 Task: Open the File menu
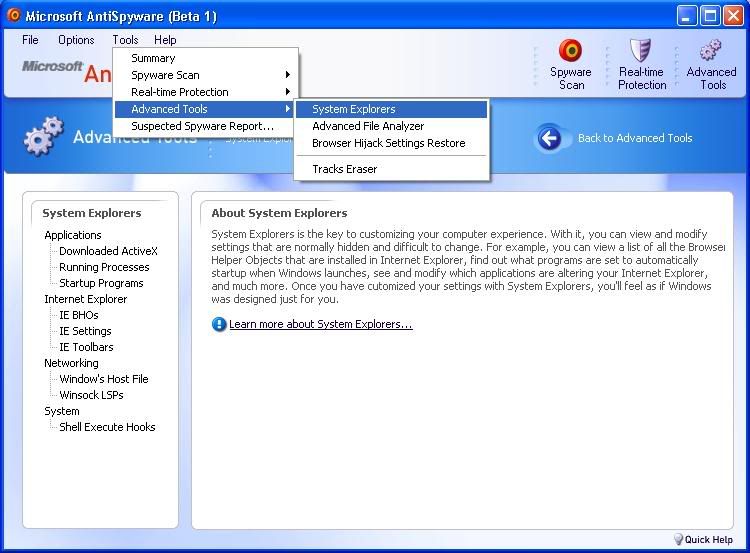tap(30, 40)
